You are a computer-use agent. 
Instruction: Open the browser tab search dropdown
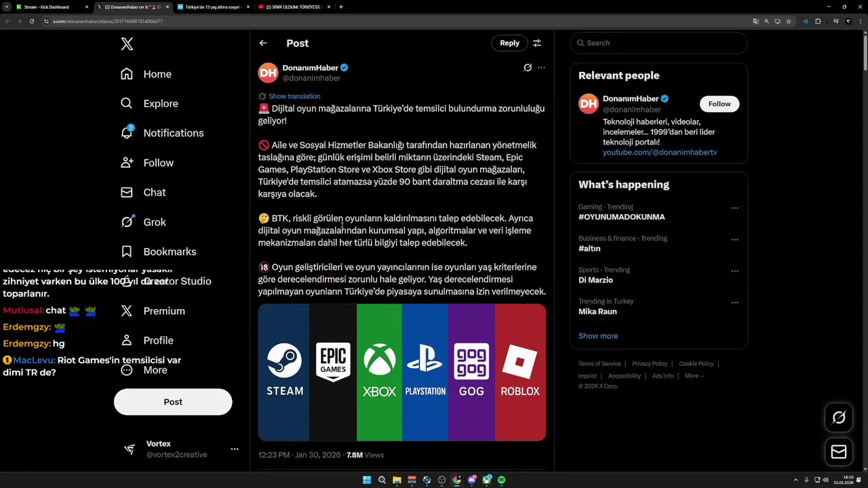point(6,7)
